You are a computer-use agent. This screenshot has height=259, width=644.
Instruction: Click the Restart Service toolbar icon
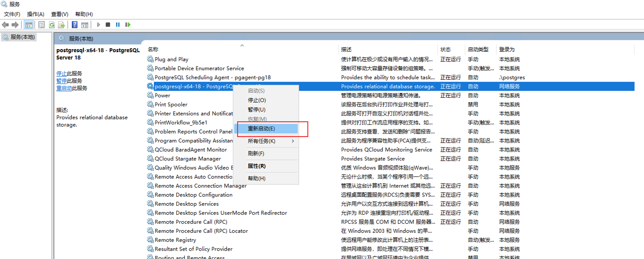[x=128, y=25]
